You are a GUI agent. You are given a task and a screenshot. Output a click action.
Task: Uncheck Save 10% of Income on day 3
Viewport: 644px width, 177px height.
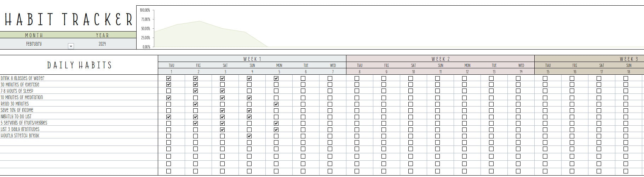(x=222, y=110)
